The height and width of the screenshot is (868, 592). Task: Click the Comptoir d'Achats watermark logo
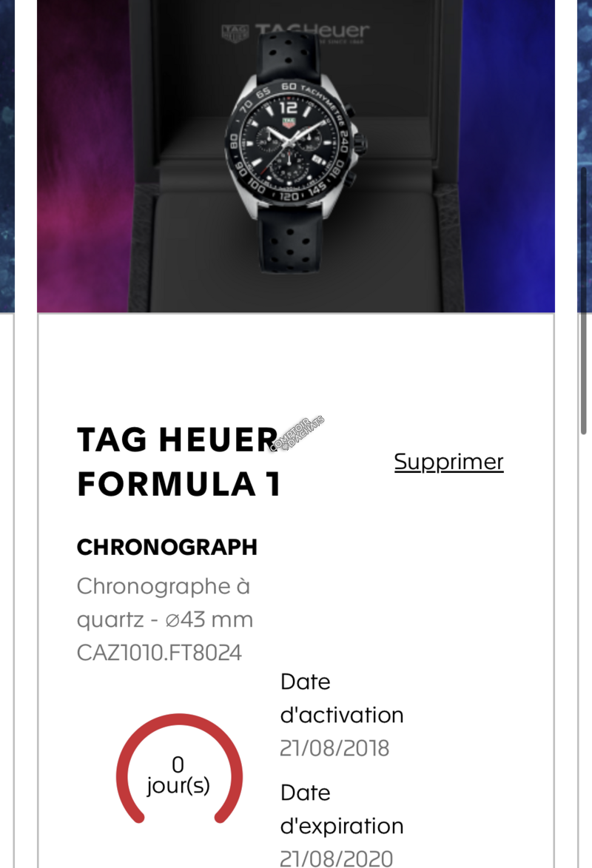(x=297, y=434)
